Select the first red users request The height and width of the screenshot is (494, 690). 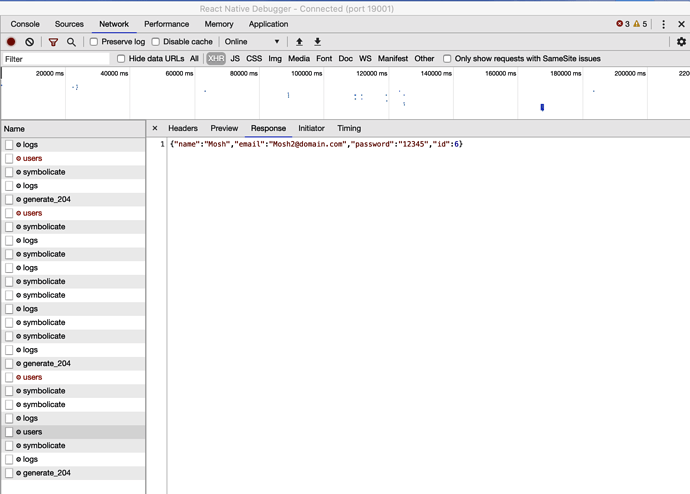pos(73,158)
